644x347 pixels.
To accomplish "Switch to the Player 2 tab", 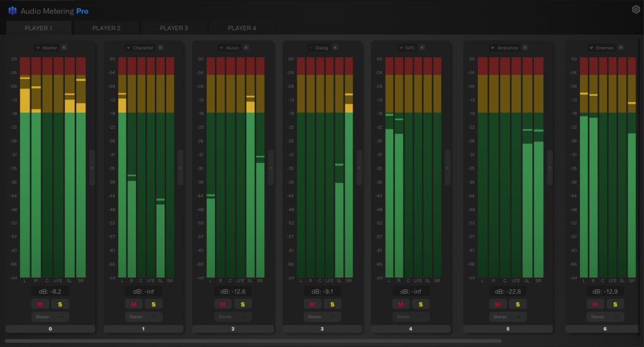I will [x=106, y=28].
